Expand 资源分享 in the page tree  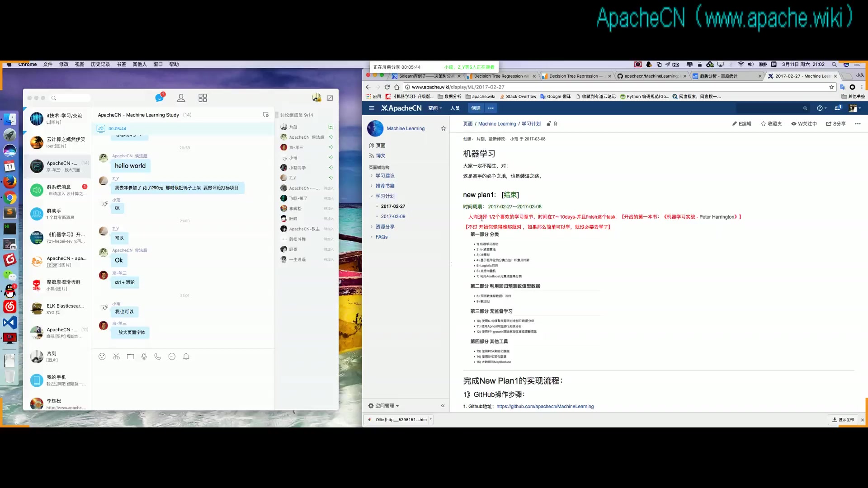(x=372, y=227)
